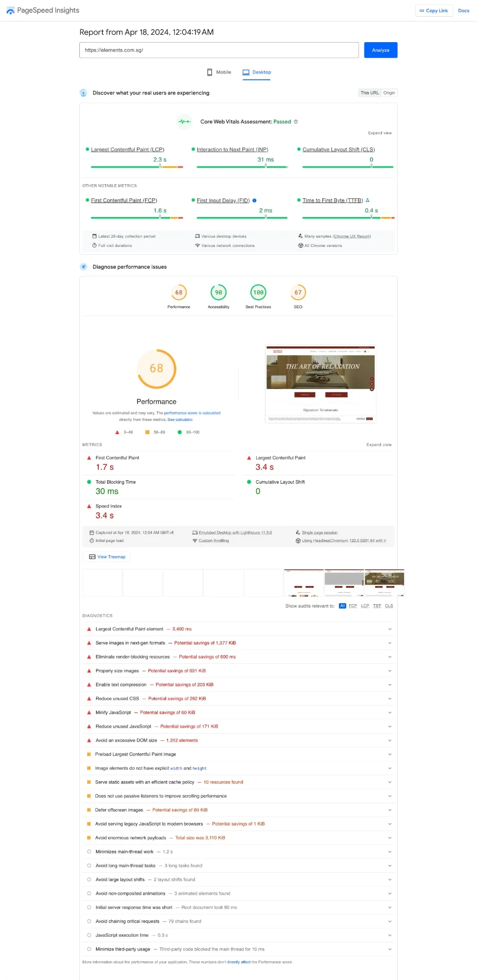Click the Accessibility score 90 gauge icon
The height and width of the screenshot is (980, 477).
pyautogui.click(x=218, y=293)
